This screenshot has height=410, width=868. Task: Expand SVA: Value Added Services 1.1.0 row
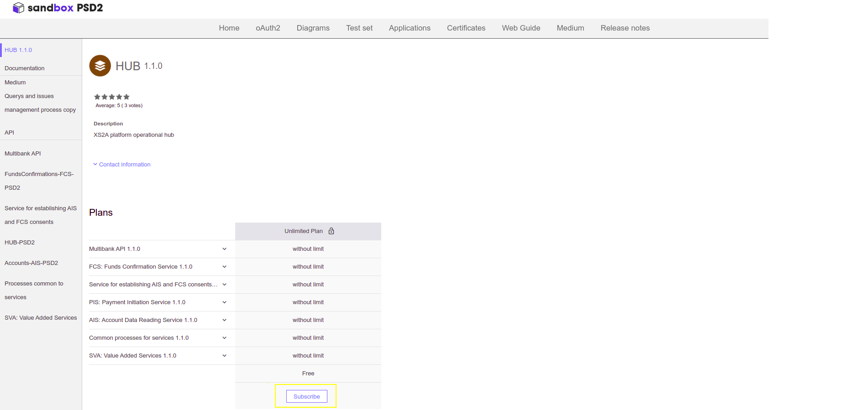224,356
